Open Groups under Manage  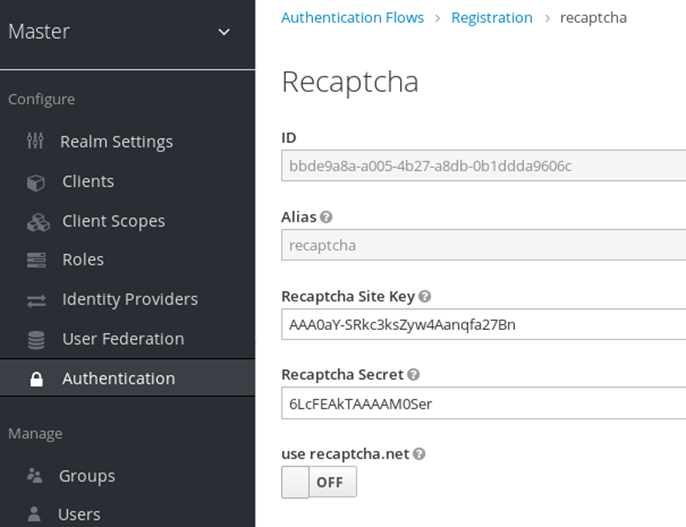pos(87,476)
